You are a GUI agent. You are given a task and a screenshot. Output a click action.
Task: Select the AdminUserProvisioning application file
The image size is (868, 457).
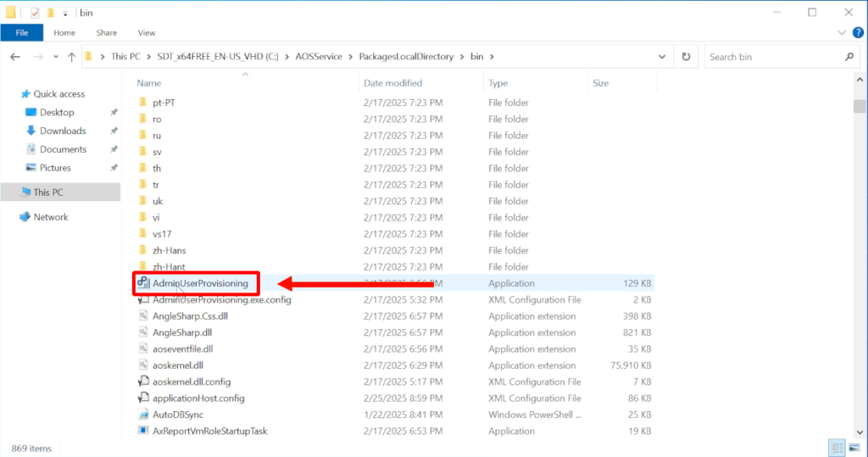pos(200,283)
